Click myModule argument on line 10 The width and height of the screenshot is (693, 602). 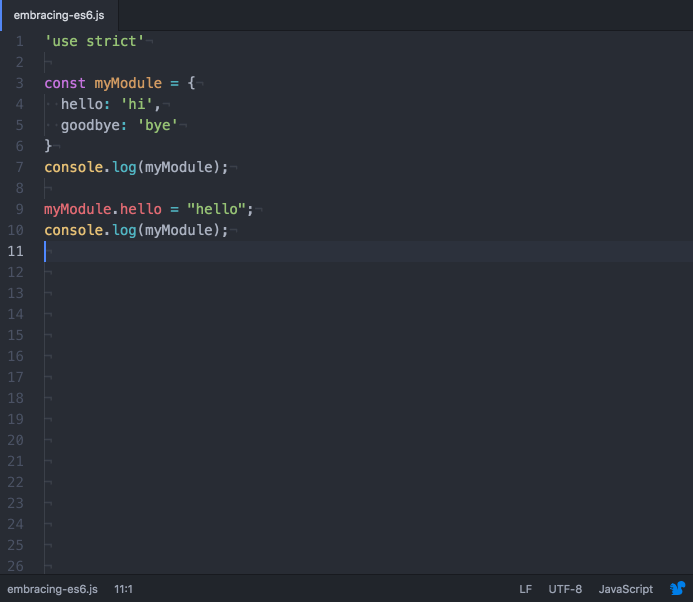tap(179, 230)
